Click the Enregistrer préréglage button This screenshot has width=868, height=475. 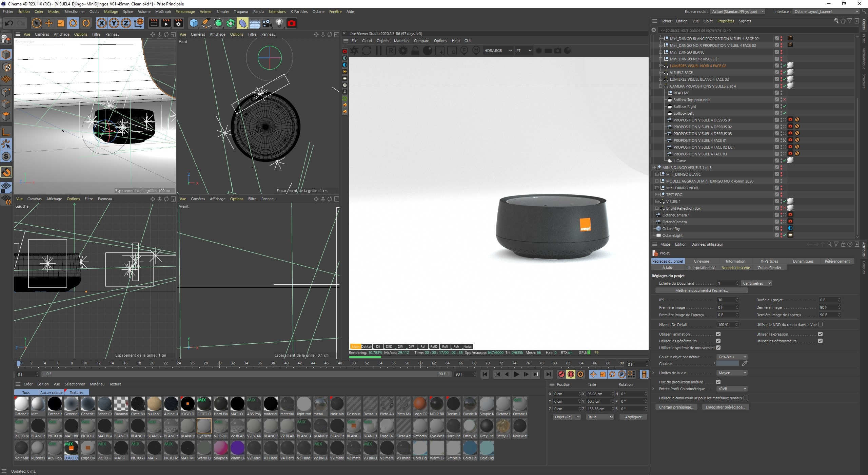pos(725,407)
